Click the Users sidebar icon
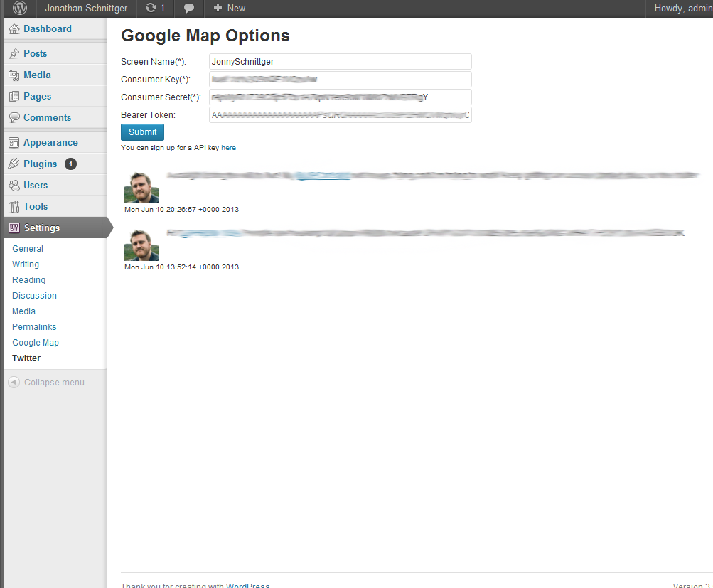The image size is (713, 588). point(14,185)
